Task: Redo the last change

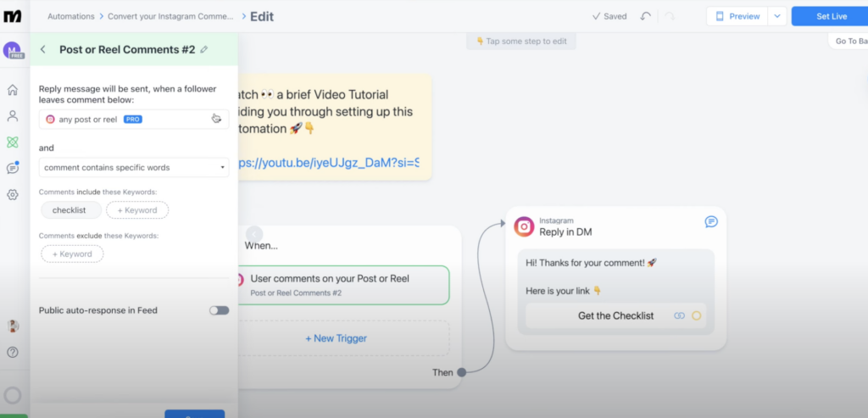Action: [x=670, y=16]
